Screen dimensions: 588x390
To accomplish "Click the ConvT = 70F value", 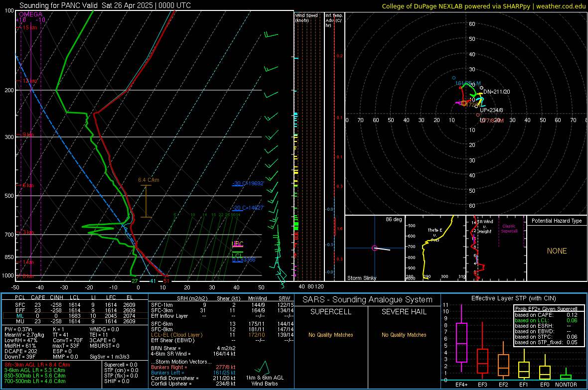I will (68, 341).
